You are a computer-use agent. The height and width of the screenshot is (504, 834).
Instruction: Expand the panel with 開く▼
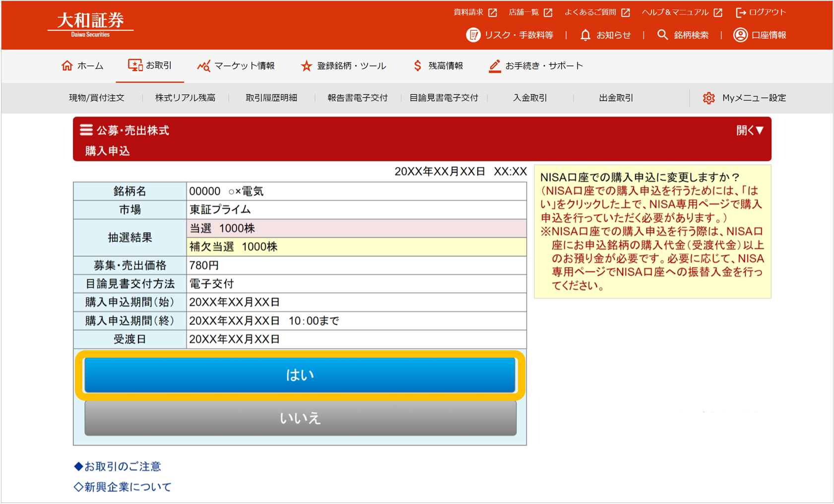pyautogui.click(x=749, y=130)
